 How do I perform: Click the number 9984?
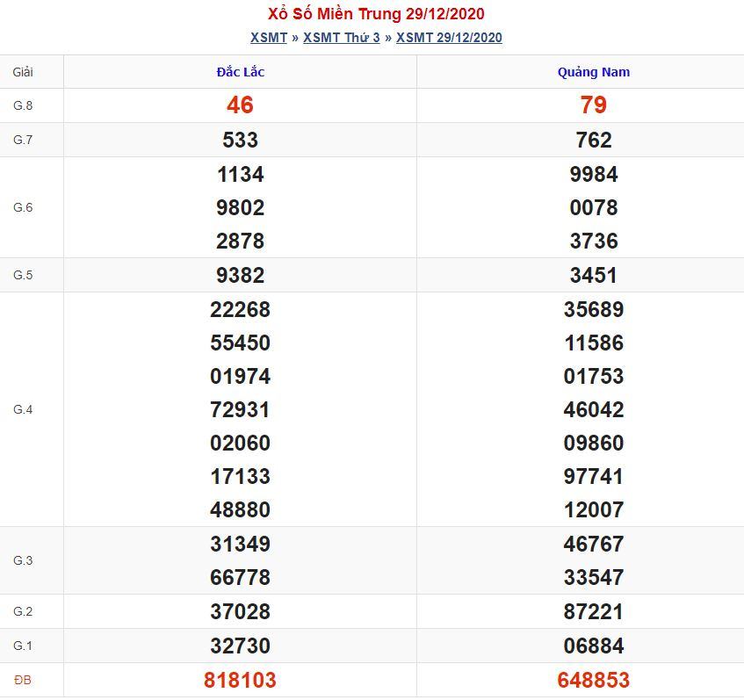[x=594, y=174]
